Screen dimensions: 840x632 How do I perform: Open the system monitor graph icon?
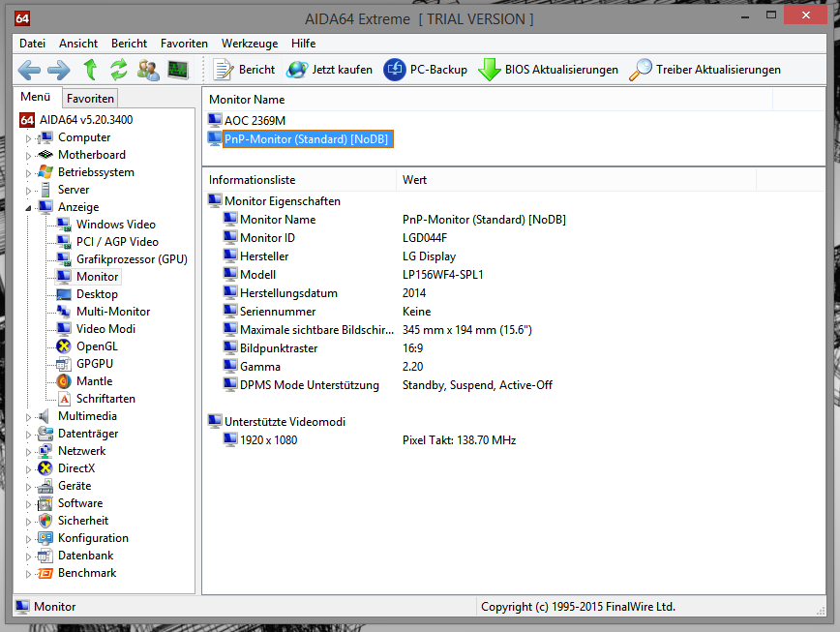pyautogui.click(x=178, y=70)
